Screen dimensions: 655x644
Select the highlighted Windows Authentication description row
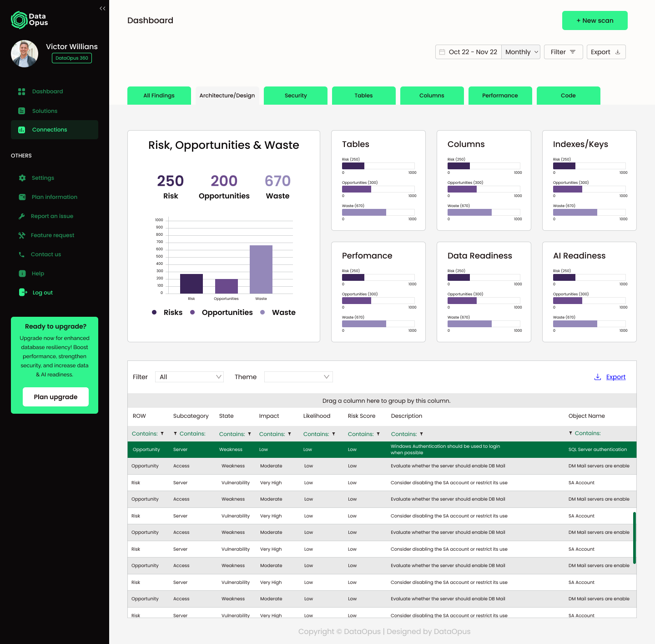(x=382, y=450)
